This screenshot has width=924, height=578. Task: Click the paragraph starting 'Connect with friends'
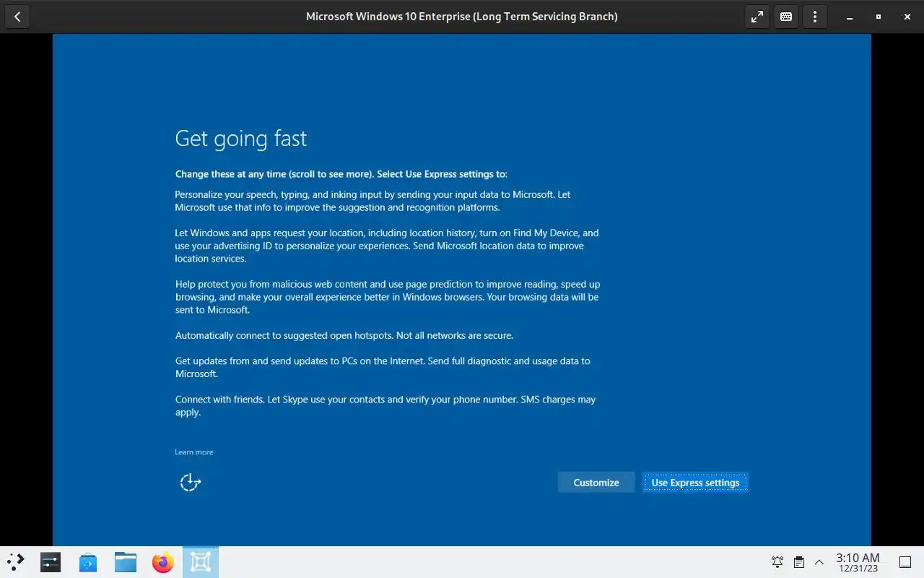385,406
